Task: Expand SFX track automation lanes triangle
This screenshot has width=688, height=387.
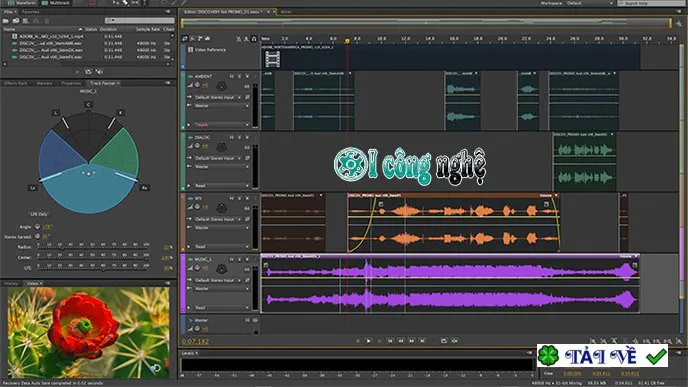Action: coord(189,247)
